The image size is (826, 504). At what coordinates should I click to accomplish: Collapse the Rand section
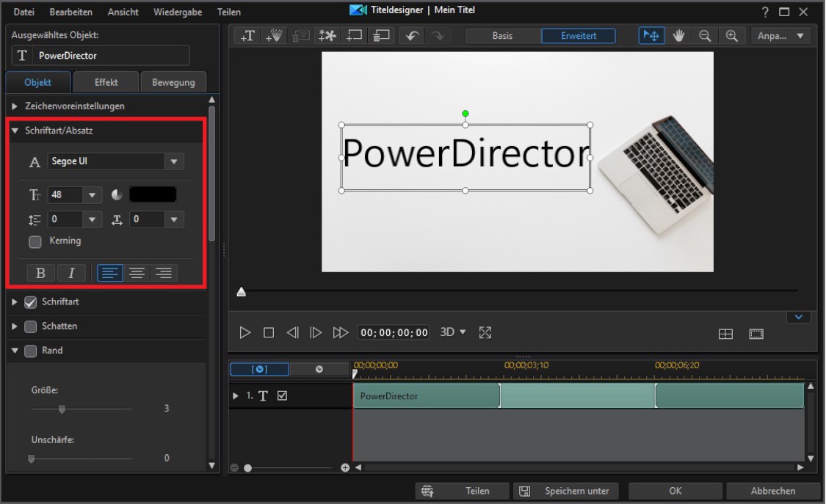pyautogui.click(x=15, y=351)
